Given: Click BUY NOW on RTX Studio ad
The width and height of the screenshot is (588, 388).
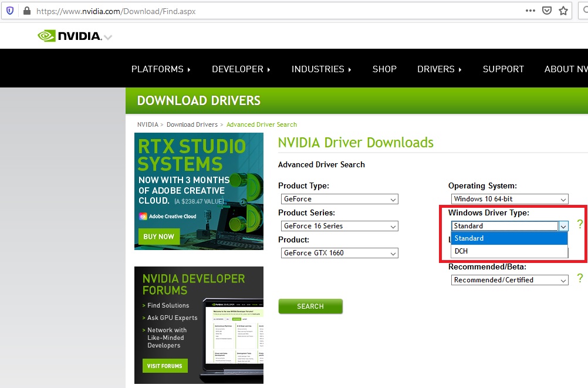Looking at the screenshot, I should tap(158, 237).
